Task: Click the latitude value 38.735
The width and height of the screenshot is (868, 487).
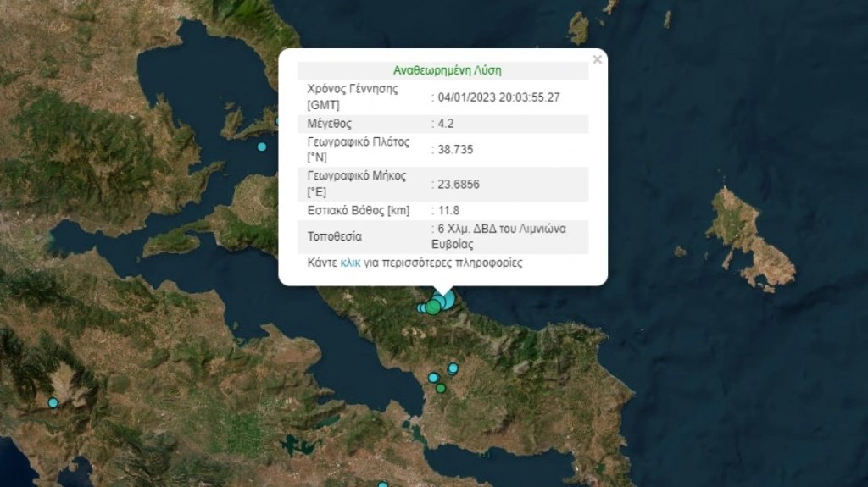Action: [x=453, y=150]
